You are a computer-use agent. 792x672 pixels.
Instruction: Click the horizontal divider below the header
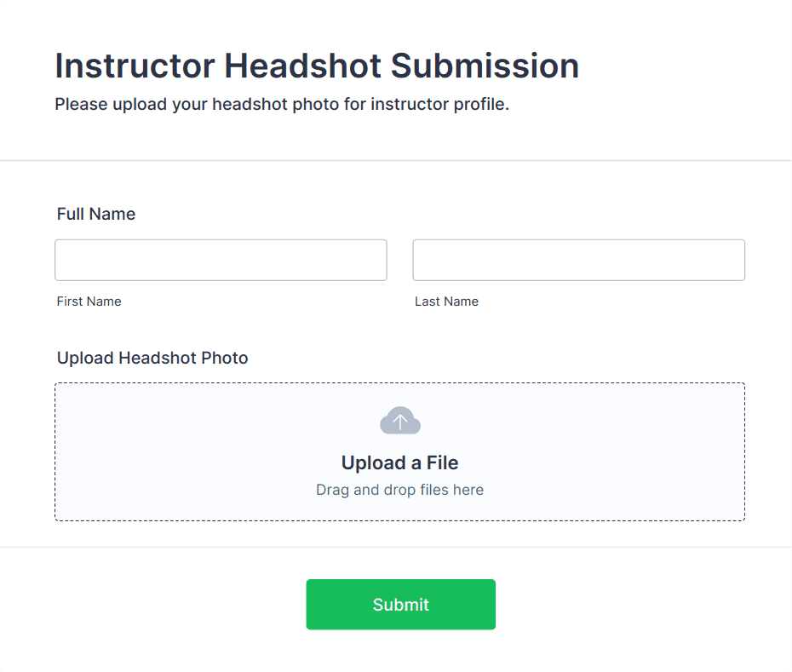pos(396,160)
